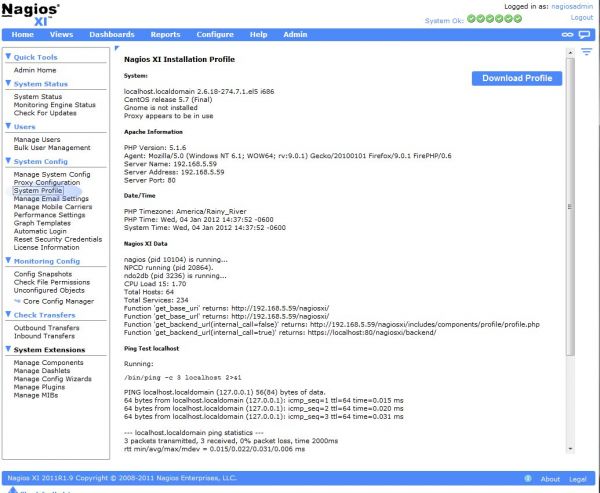The width and height of the screenshot is (600, 493).
Task: Click the info icon beside About
Action: (x=529, y=479)
